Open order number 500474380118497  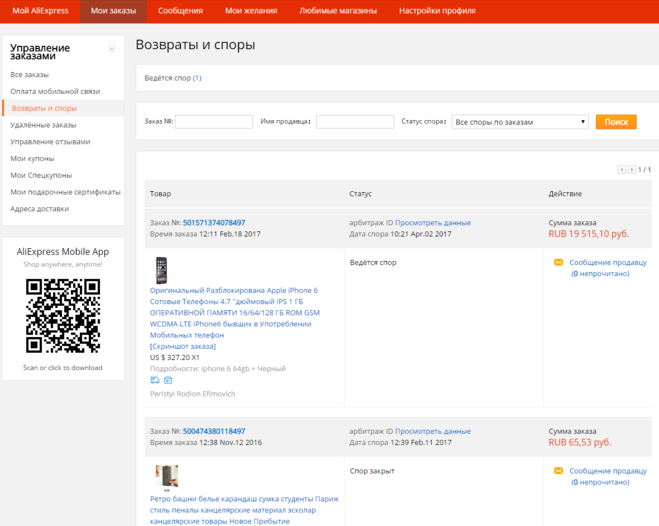(214, 431)
